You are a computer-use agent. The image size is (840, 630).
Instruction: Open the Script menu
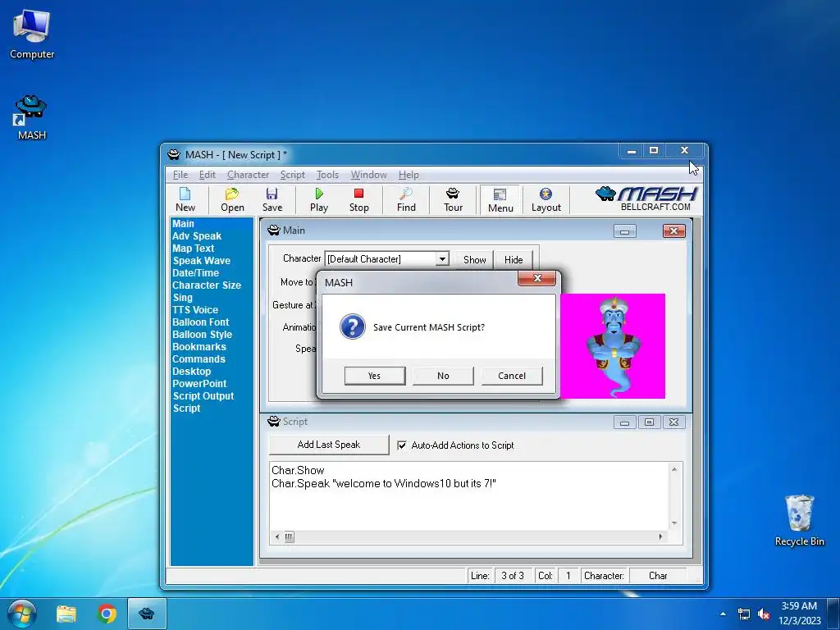[293, 175]
